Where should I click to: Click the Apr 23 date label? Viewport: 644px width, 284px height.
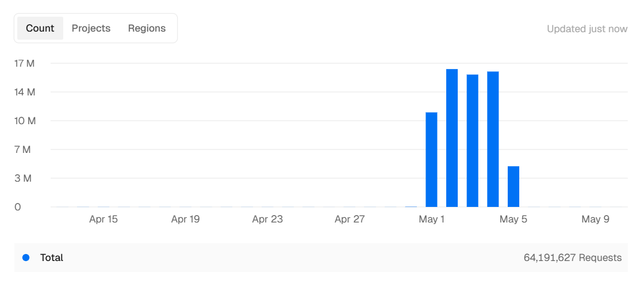click(267, 219)
